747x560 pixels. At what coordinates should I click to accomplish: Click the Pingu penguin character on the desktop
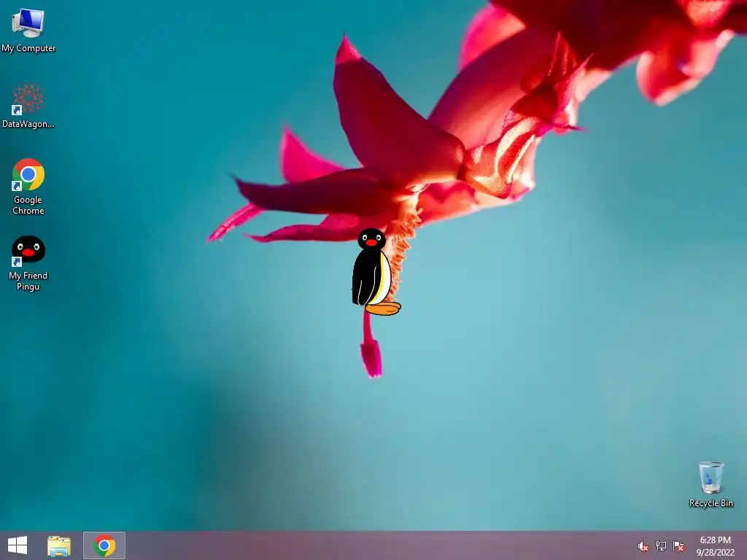tap(376, 272)
